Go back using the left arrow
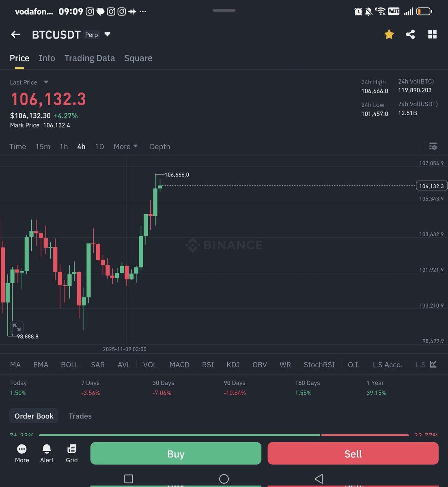This screenshot has width=448, height=487. 15,34
